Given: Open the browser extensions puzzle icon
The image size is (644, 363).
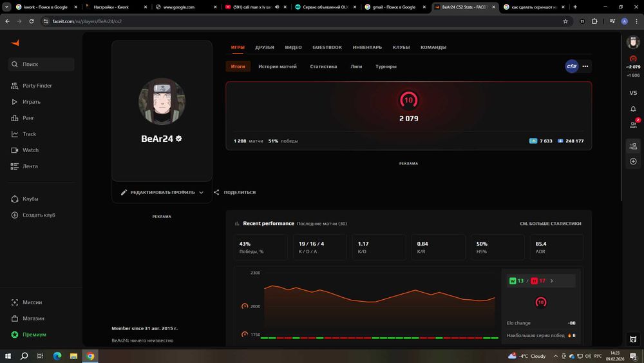Looking at the screenshot, I should tap(594, 21).
